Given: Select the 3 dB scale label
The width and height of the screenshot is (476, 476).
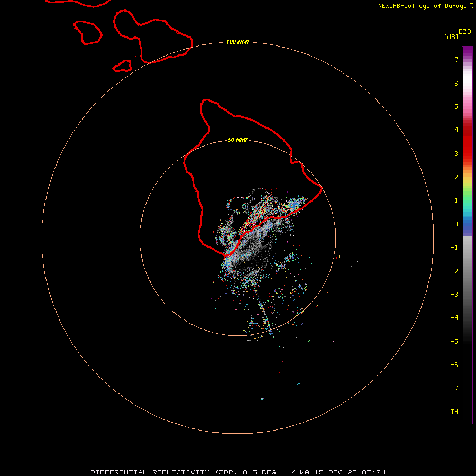Looking at the screenshot, I should point(456,153).
